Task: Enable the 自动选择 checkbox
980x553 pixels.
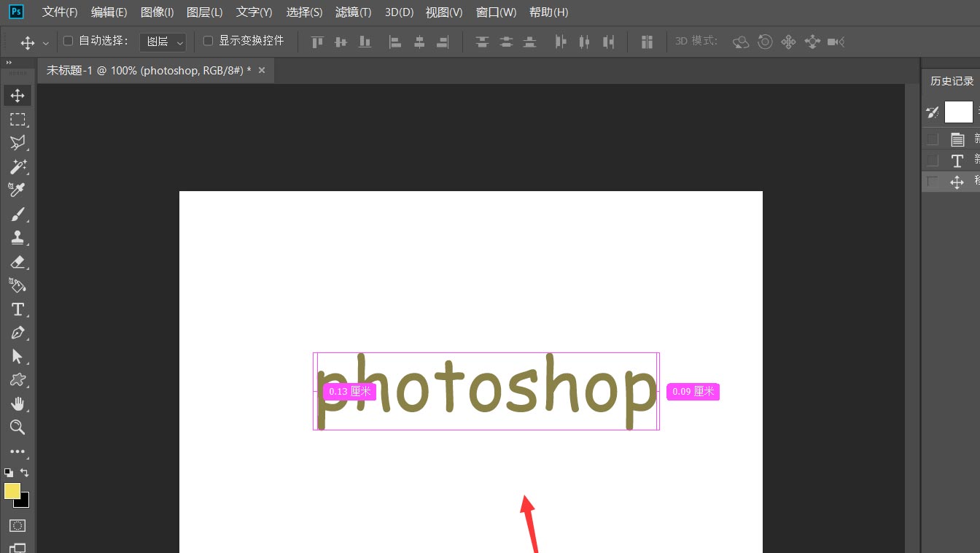Action: (x=69, y=41)
